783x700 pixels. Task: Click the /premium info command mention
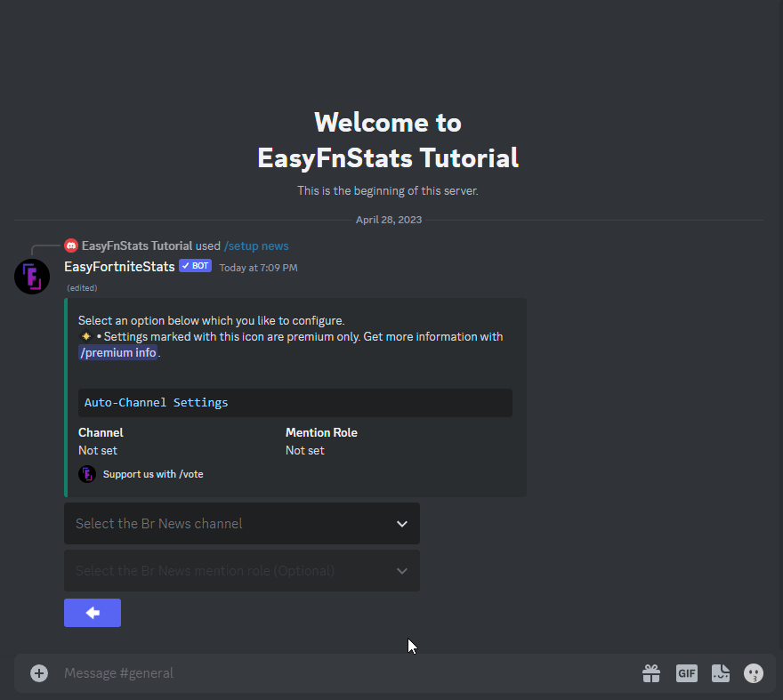(118, 353)
